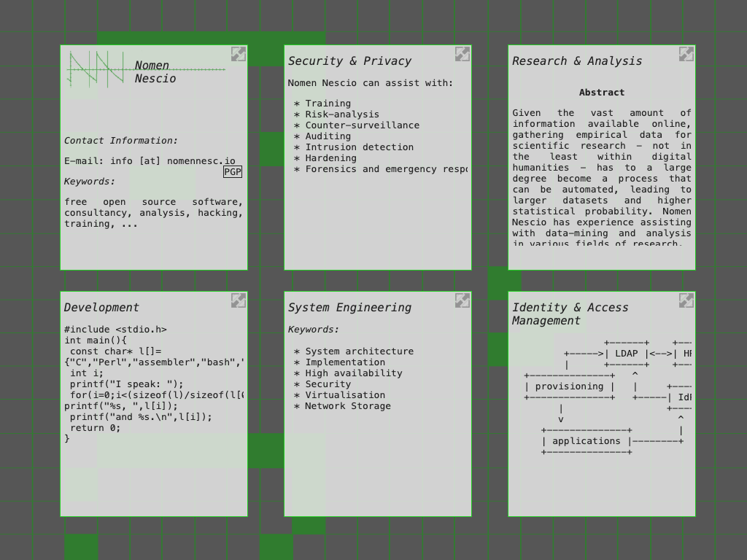
Task: Click the Research & Analysis title
Action: click(577, 61)
